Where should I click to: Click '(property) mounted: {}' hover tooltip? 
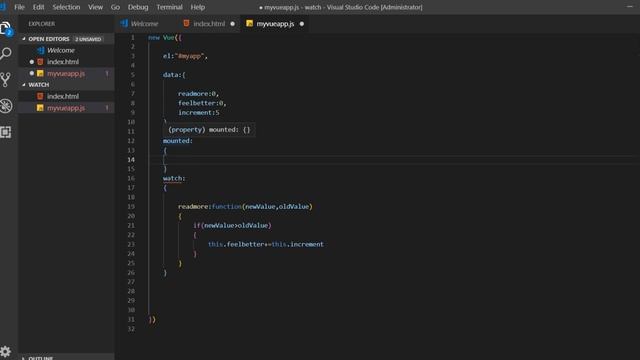[209, 130]
